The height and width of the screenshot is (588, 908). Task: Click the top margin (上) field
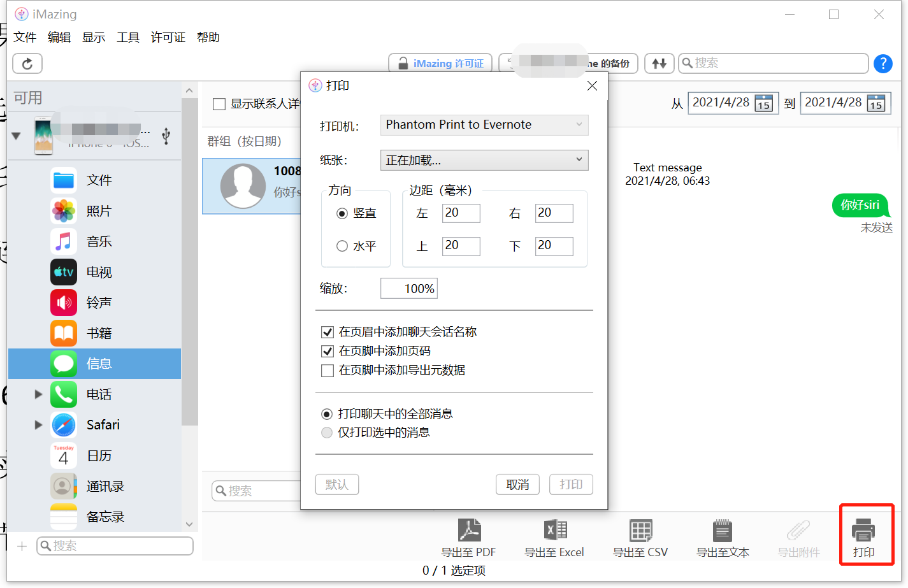(x=461, y=246)
